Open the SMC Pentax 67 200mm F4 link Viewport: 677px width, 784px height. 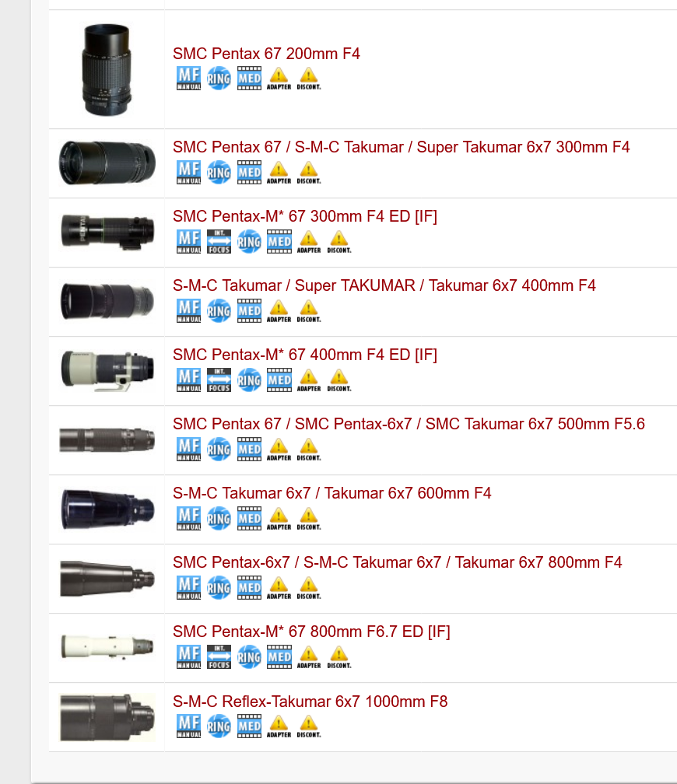pyautogui.click(x=266, y=54)
